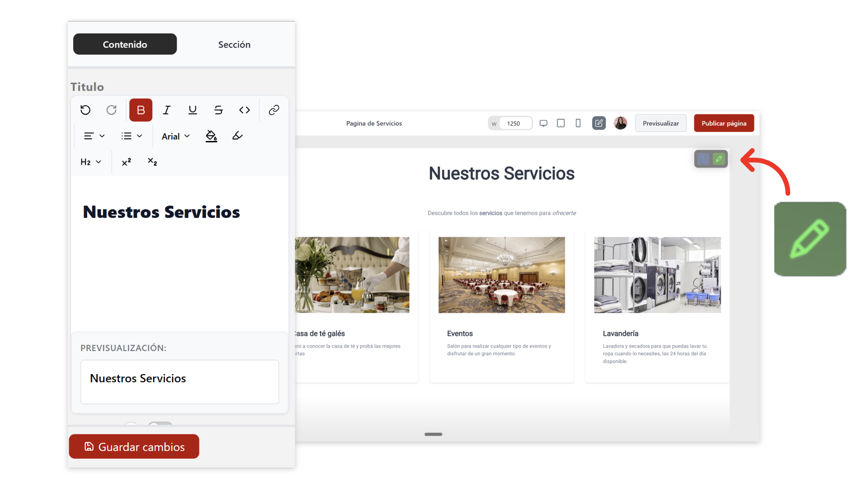This screenshot has width=868, height=488.
Task: Click the redo icon in text editor
Action: (x=111, y=110)
